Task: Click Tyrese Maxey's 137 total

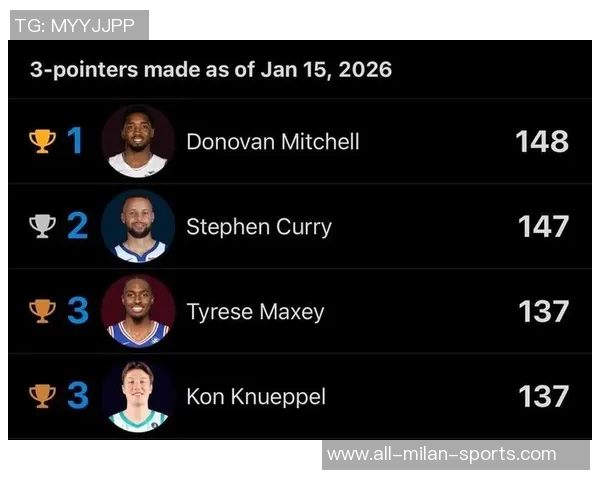Action: click(543, 311)
